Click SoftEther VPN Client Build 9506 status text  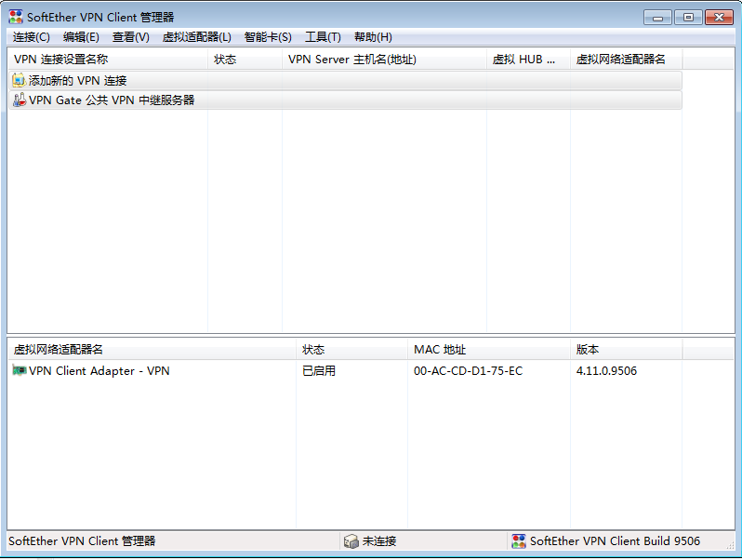pyautogui.click(x=615, y=541)
